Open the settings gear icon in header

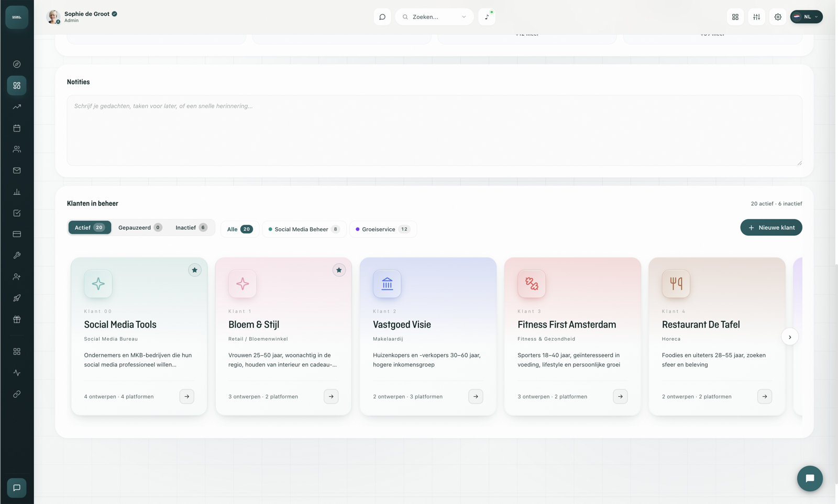[778, 17]
